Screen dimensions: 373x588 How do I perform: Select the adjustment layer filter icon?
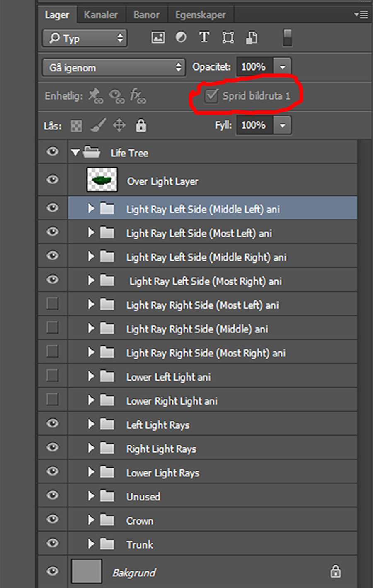point(181,37)
